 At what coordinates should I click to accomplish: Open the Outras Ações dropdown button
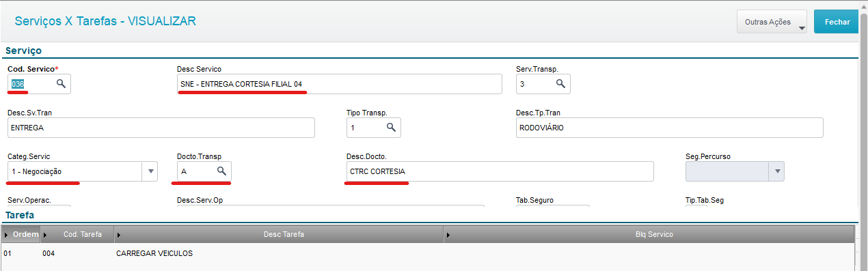point(772,22)
